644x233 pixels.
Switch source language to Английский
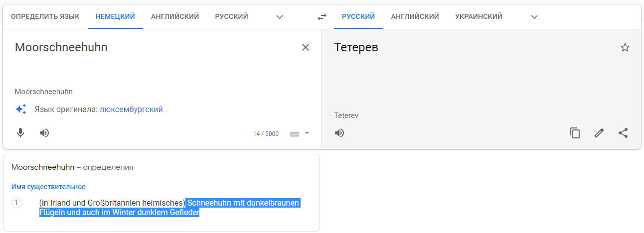[175, 17]
